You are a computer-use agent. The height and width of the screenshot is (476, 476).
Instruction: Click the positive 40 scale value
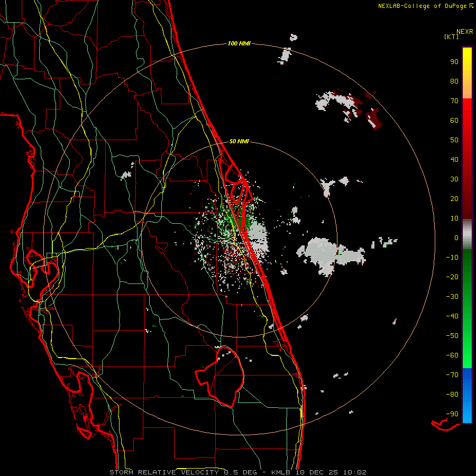(x=454, y=160)
